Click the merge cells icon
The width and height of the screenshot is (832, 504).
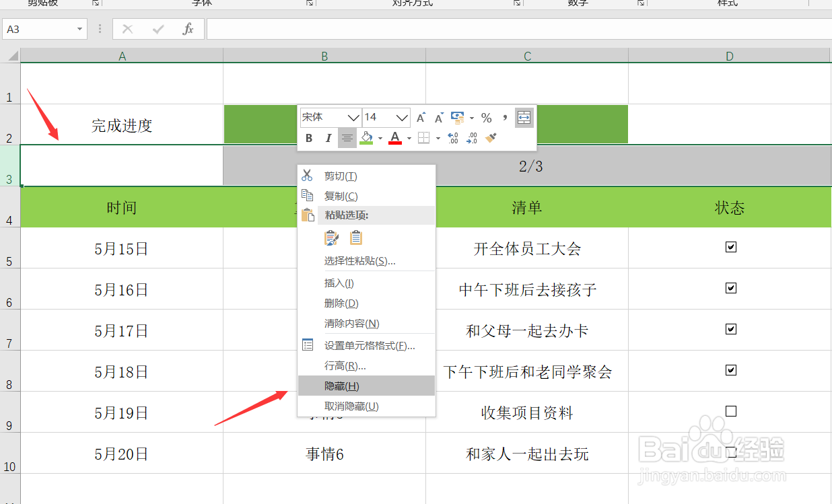coord(524,117)
